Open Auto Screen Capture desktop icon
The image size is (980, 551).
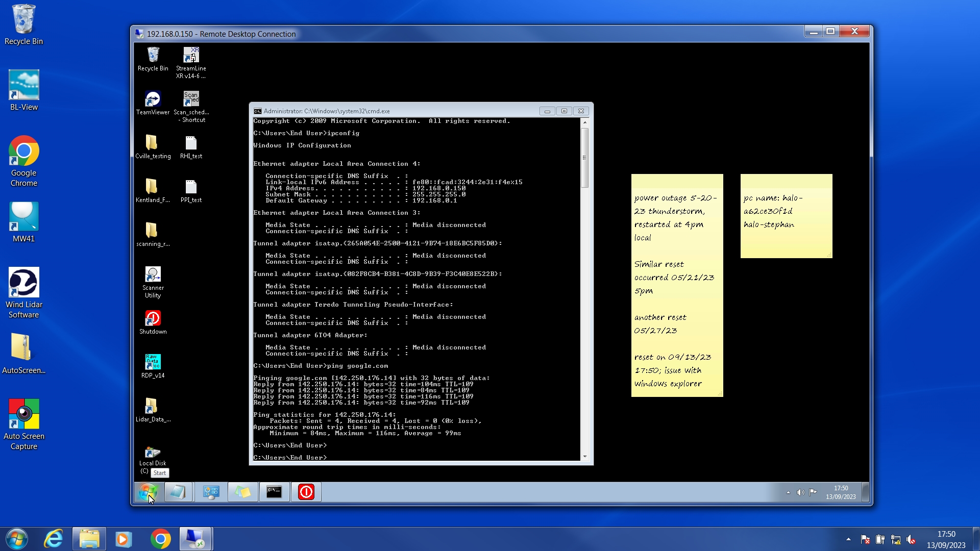pos(23,415)
